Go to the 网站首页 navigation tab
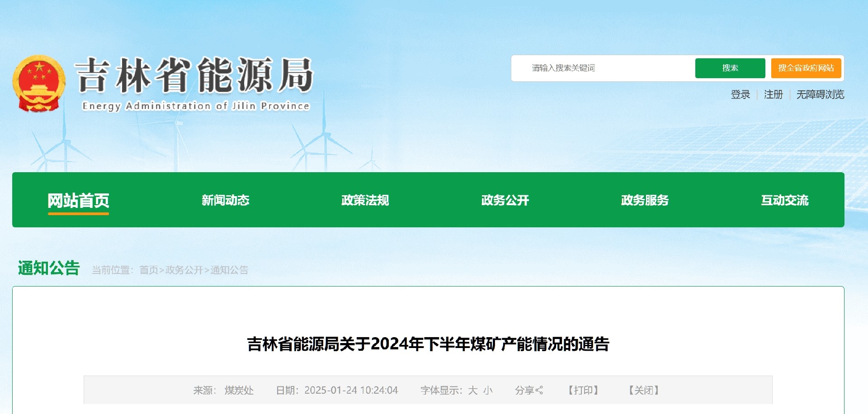This screenshot has width=868, height=414. click(78, 200)
